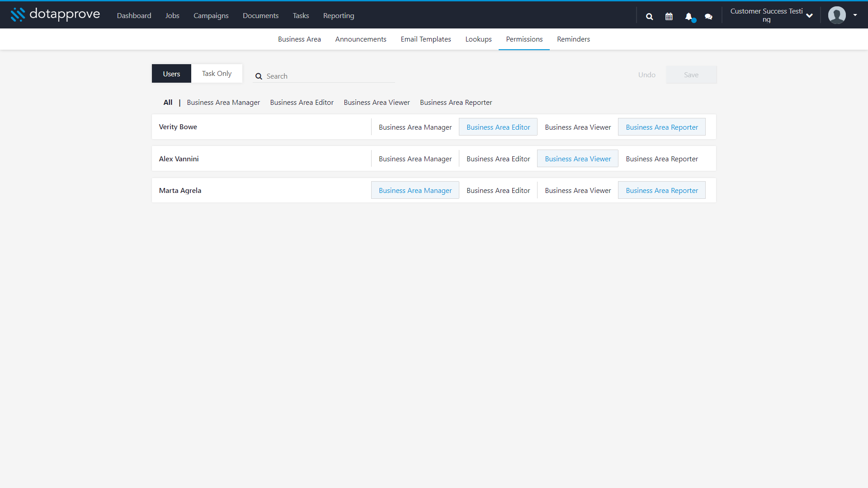The image size is (868, 488).
Task: Select the Task Only toggle button
Action: [x=217, y=74]
